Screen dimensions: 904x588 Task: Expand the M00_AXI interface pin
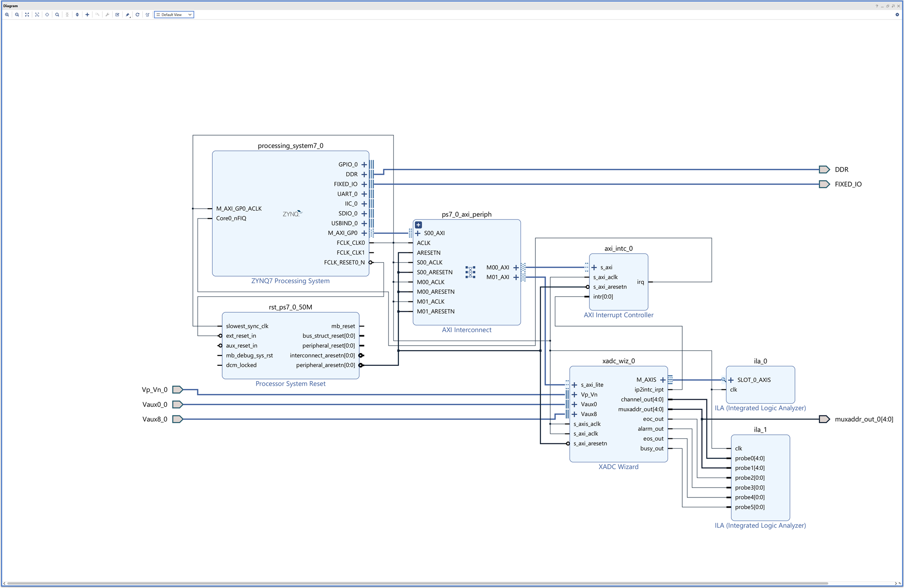tap(516, 268)
